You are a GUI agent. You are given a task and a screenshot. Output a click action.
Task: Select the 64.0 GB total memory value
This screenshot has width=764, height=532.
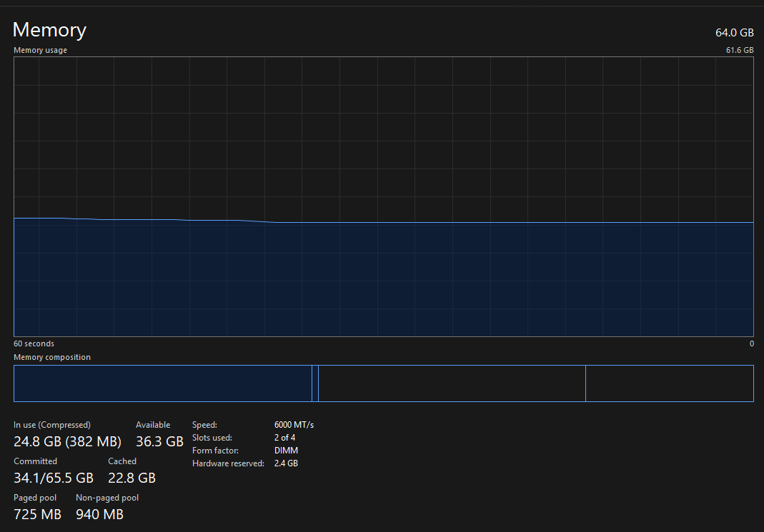tap(734, 33)
